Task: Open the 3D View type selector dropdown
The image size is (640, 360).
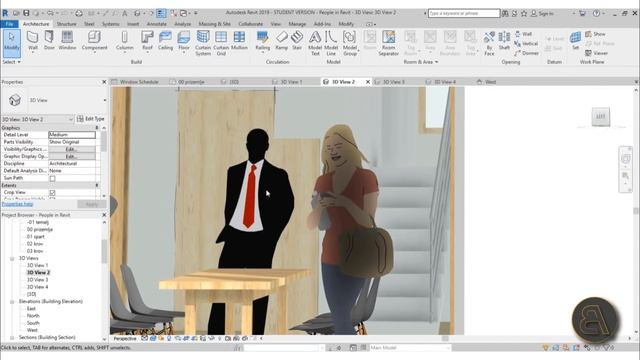Action: pyautogui.click(x=105, y=100)
